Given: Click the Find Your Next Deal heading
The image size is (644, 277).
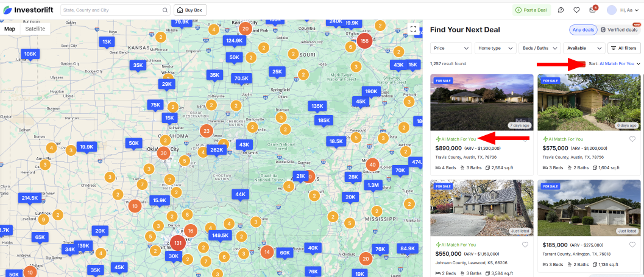Looking at the screenshot, I should pos(465,30).
